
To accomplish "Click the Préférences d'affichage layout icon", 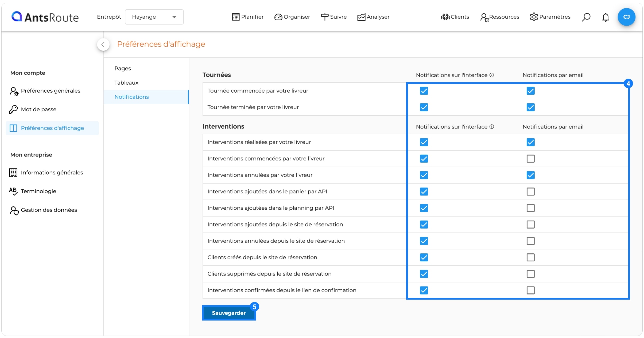I will [x=13, y=128].
